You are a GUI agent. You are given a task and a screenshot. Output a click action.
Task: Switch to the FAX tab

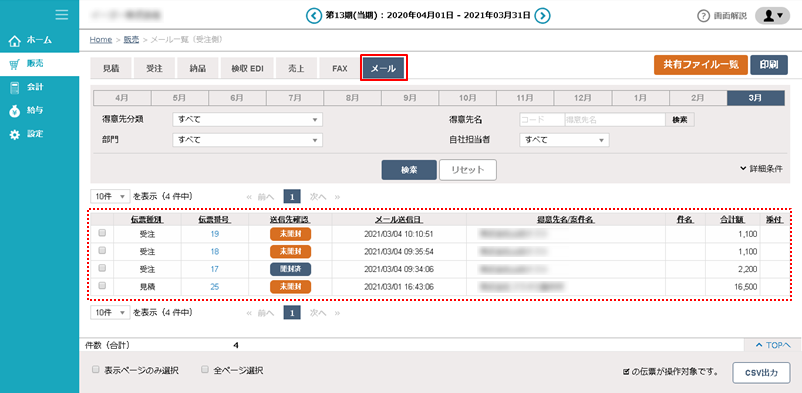click(340, 69)
